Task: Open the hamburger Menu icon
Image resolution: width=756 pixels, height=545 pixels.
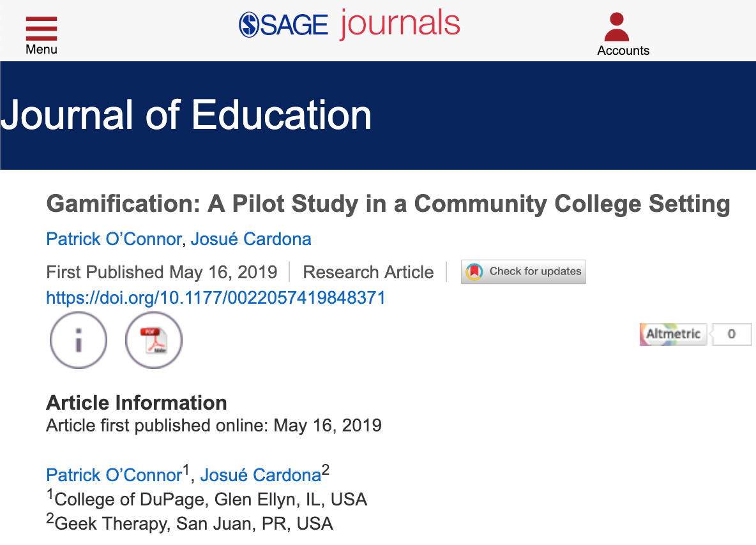Action: point(42,29)
